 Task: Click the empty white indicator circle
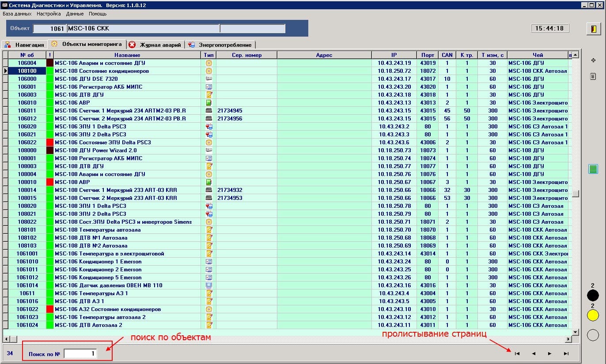593,335
